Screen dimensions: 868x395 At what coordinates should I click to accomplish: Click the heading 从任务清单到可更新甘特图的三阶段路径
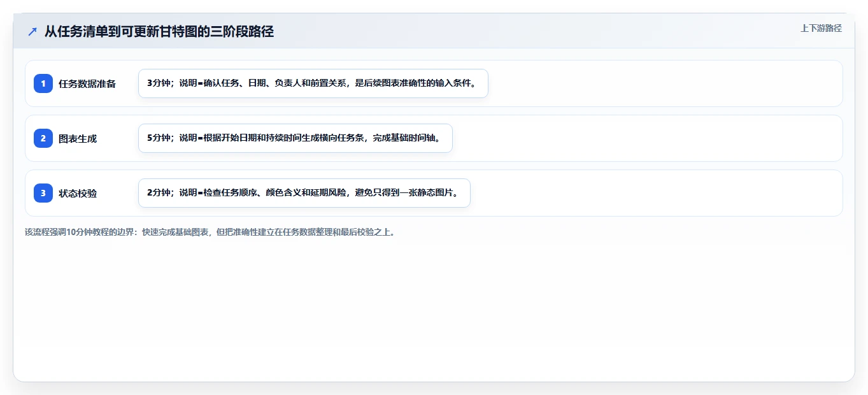159,31
